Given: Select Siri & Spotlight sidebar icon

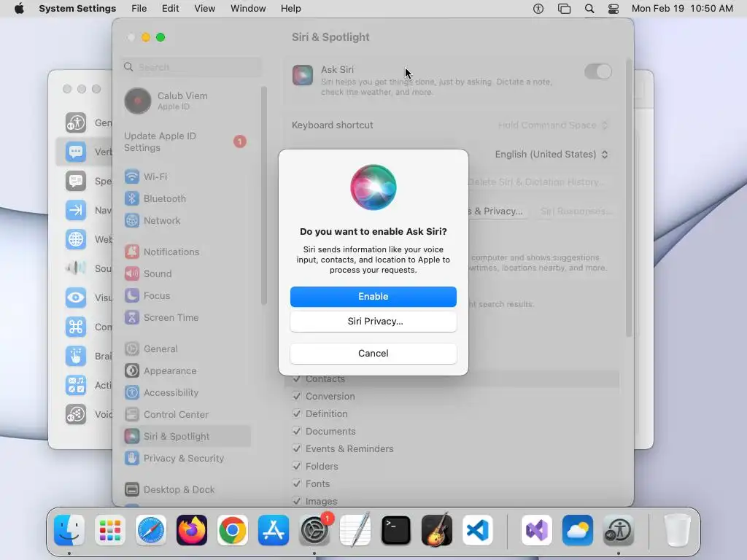Looking at the screenshot, I should (132, 437).
